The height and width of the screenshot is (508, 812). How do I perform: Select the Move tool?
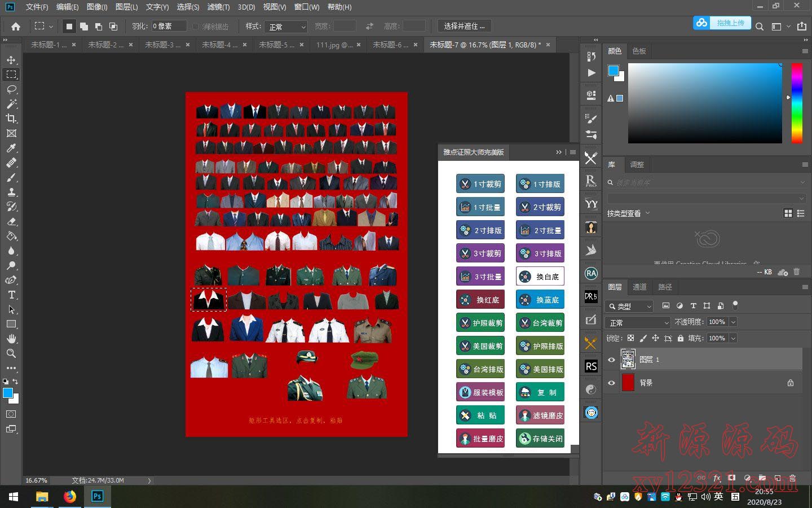[11, 60]
